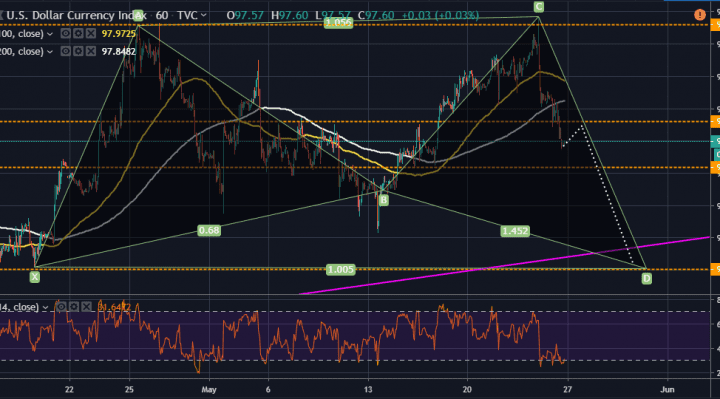Viewport: 720px width, 399px height.
Task: Select the 1.452 ratio label
Action: point(515,231)
